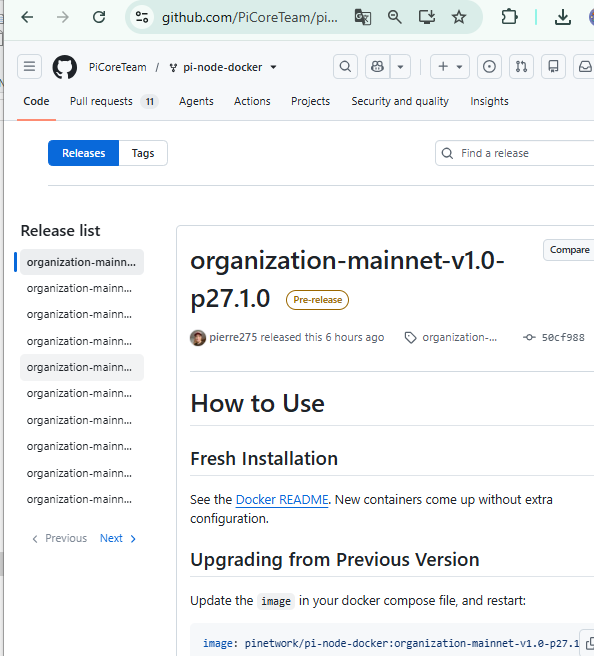
Task: Select the Releases button
Action: [84, 153]
